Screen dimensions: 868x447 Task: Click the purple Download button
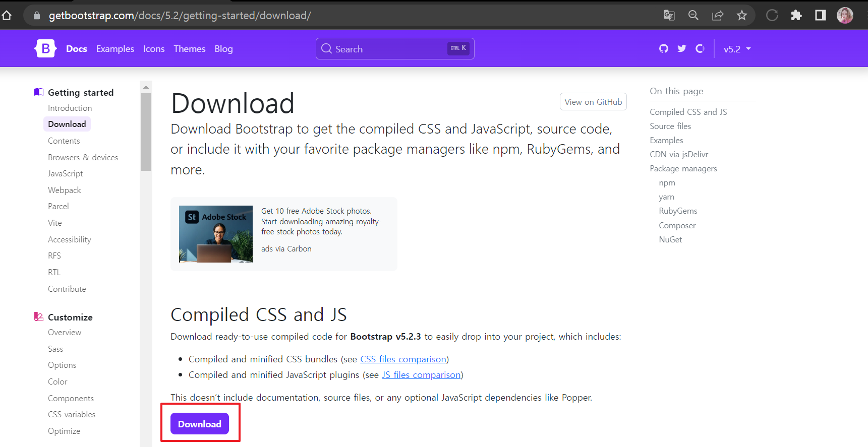tap(200, 424)
